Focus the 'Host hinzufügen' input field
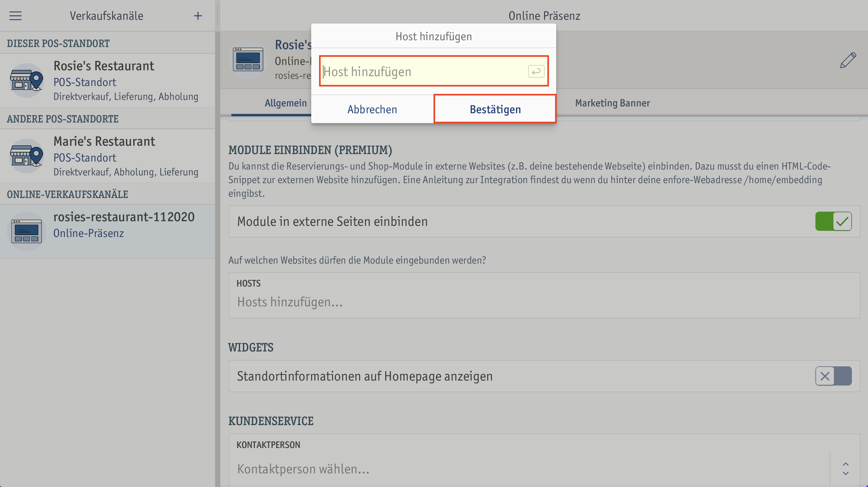 [x=434, y=71]
